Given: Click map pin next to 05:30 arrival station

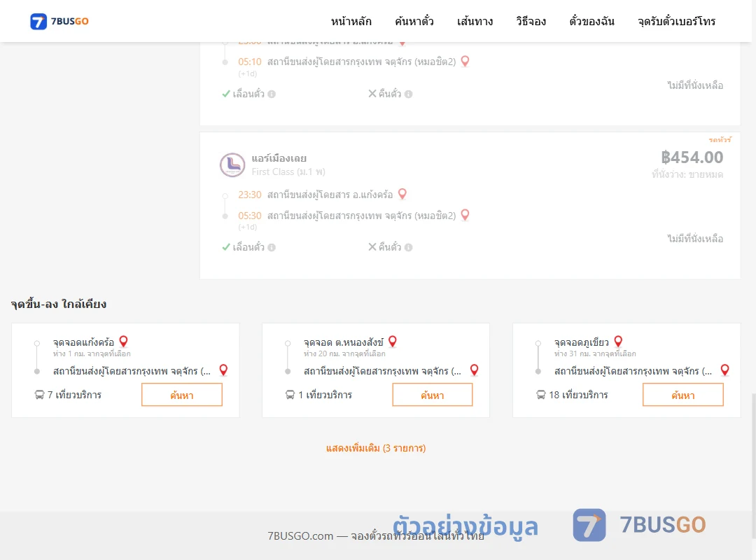Looking at the screenshot, I should coord(465,215).
